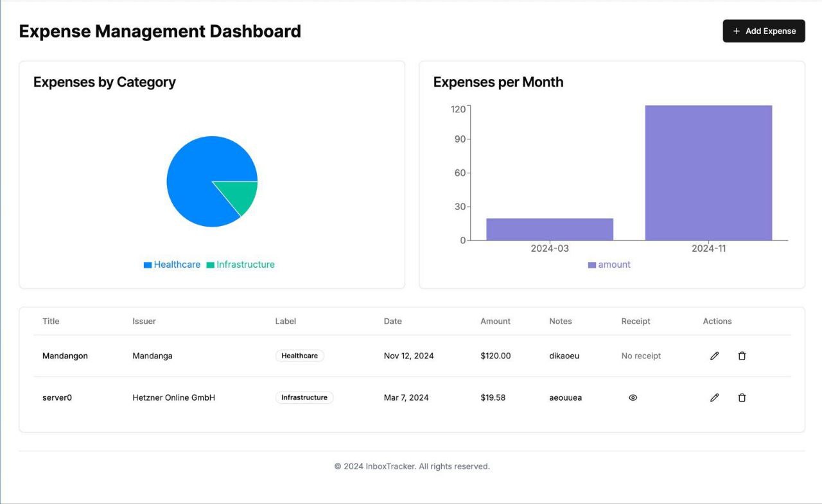The image size is (822, 504).
Task: Click the server0 title cell
Action: [x=57, y=397]
